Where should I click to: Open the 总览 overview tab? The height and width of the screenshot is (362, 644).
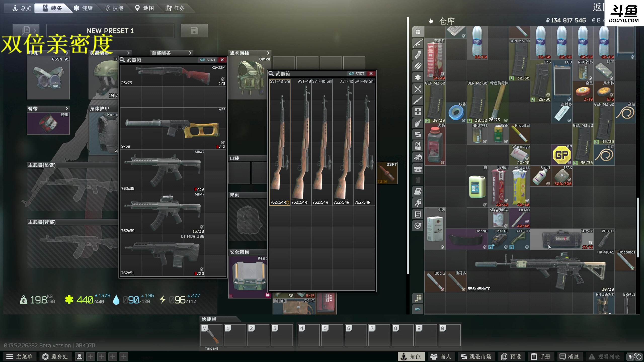tap(22, 8)
